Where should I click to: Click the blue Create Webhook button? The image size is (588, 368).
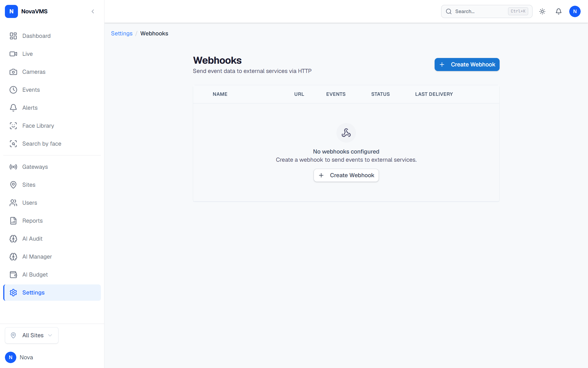click(467, 65)
